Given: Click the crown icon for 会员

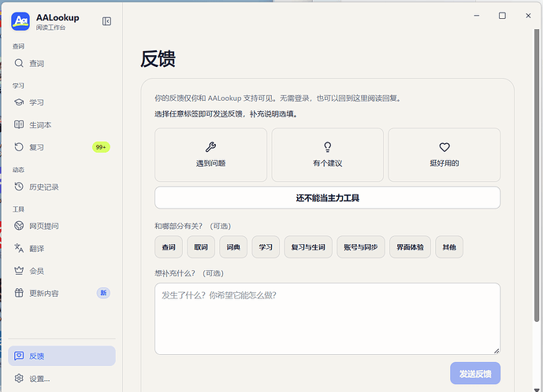Looking at the screenshot, I should coord(19,271).
